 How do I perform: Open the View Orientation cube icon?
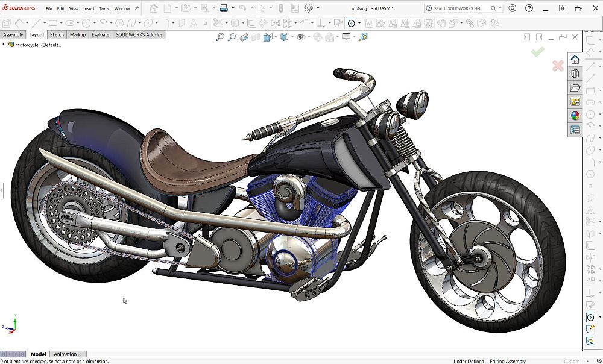tap(268, 36)
